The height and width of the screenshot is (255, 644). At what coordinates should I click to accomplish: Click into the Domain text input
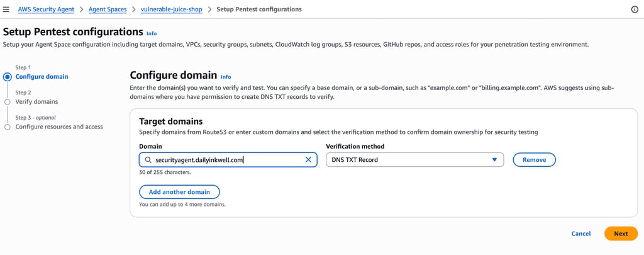point(226,160)
